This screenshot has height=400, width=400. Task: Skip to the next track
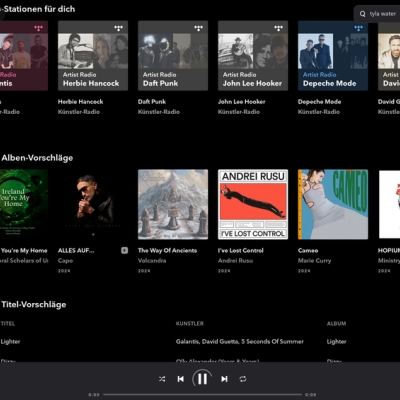[x=224, y=379]
